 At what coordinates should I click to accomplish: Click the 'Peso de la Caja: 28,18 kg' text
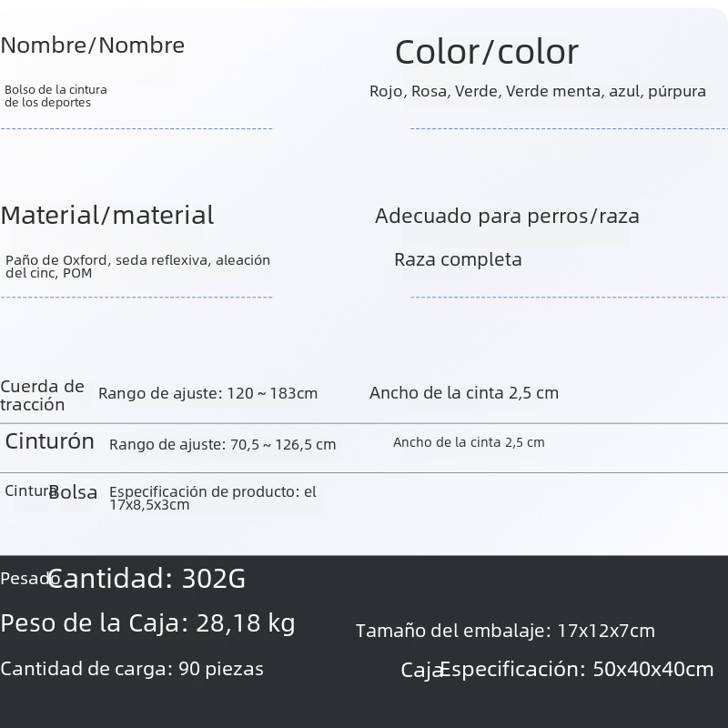coord(147,623)
